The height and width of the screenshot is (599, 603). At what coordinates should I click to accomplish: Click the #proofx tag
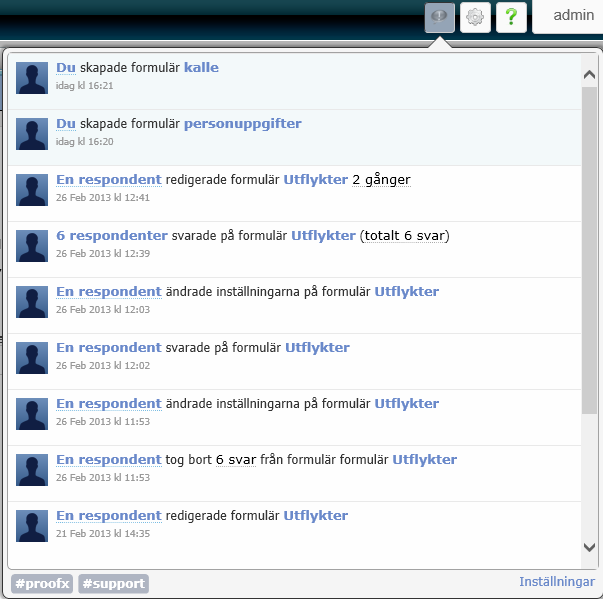[x=42, y=583]
